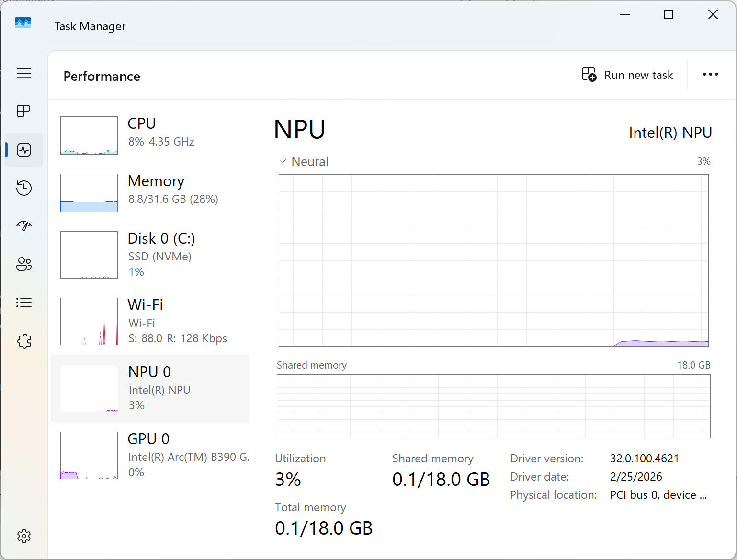Close the Task Manager window
This screenshot has width=737, height=560.
[713, 15]
